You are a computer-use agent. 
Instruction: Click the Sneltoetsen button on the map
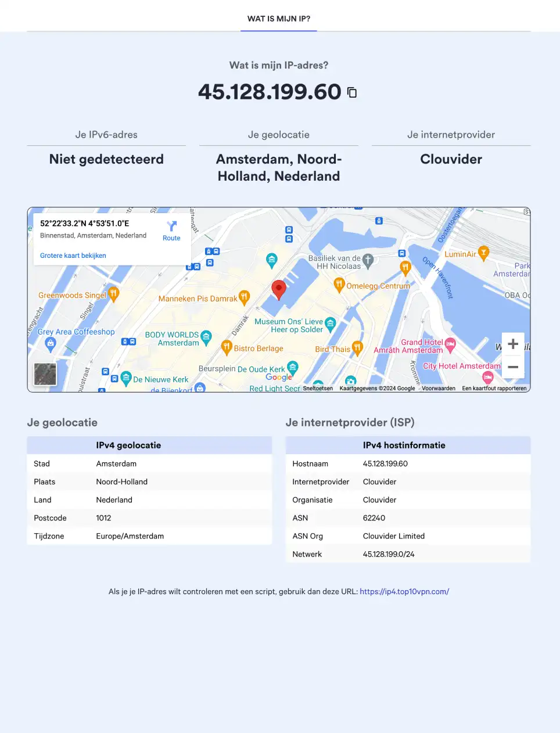point(318,389)
